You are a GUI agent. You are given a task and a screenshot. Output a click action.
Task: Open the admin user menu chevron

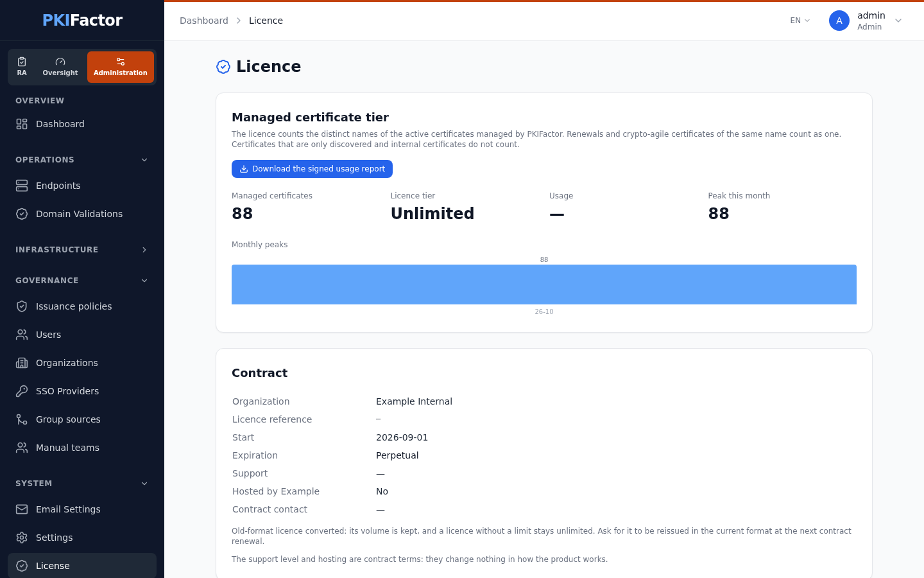[898, 21]
